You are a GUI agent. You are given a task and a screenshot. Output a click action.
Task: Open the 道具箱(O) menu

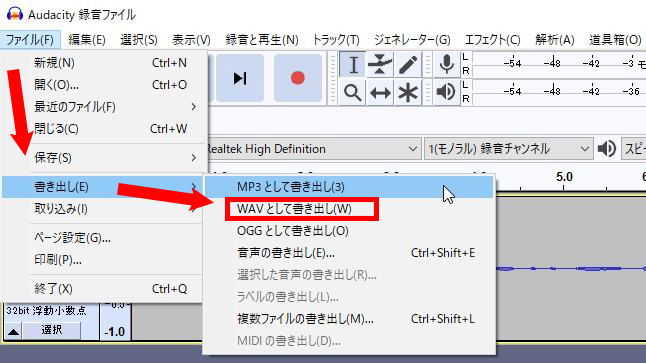[x=615, y=40]
